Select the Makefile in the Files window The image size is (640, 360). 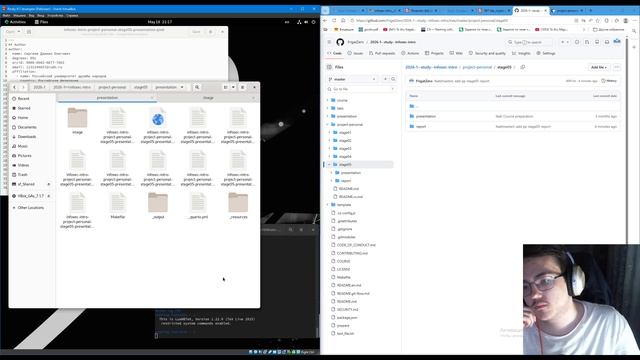(x=118, y=205)
